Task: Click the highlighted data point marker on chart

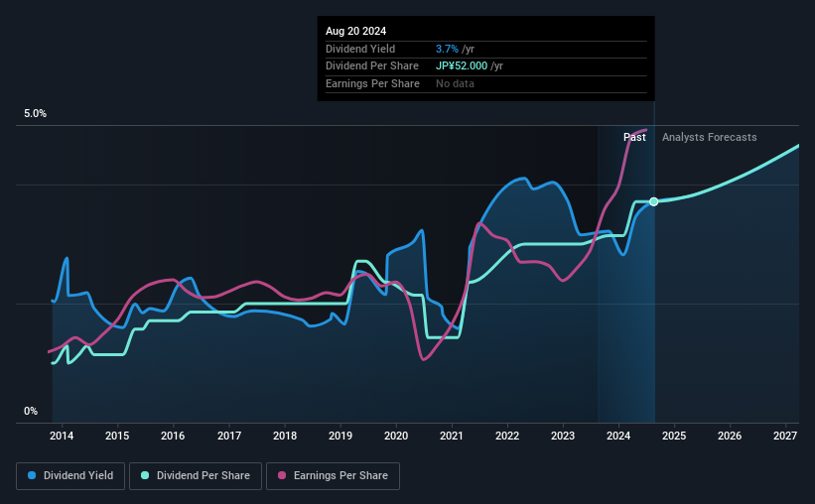Action: click(654, 201)
